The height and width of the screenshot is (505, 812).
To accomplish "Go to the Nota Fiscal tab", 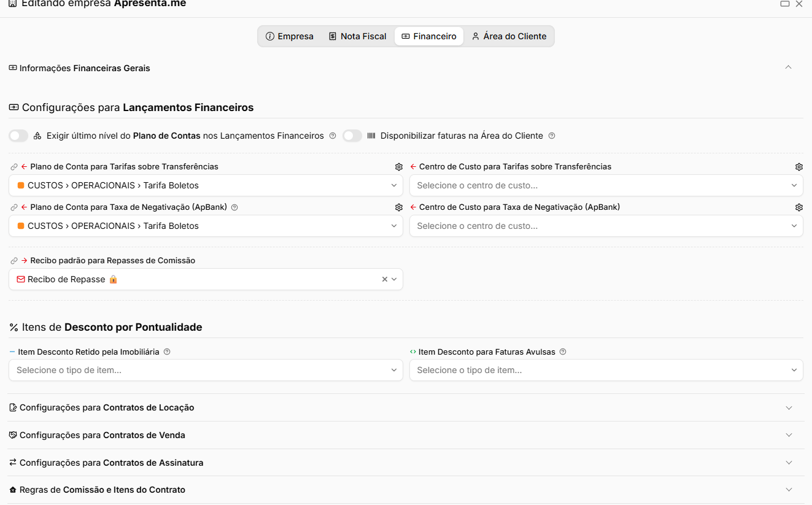I will point(358,36).
